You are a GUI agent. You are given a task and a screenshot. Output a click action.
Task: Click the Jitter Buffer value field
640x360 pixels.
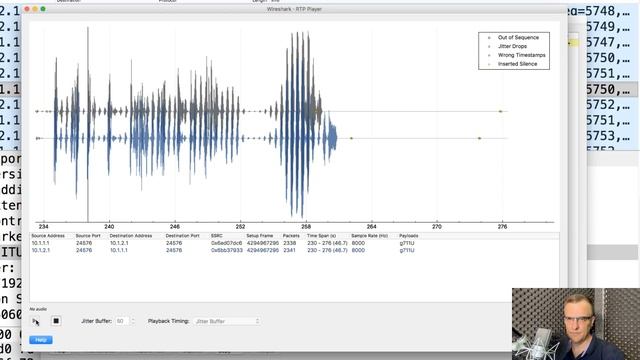(x=121, y=321)
